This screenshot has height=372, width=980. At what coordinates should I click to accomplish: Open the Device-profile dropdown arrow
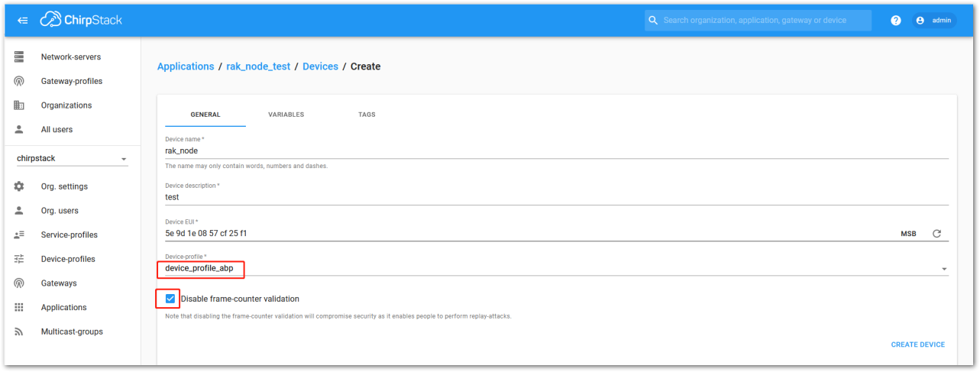point(944,269)
